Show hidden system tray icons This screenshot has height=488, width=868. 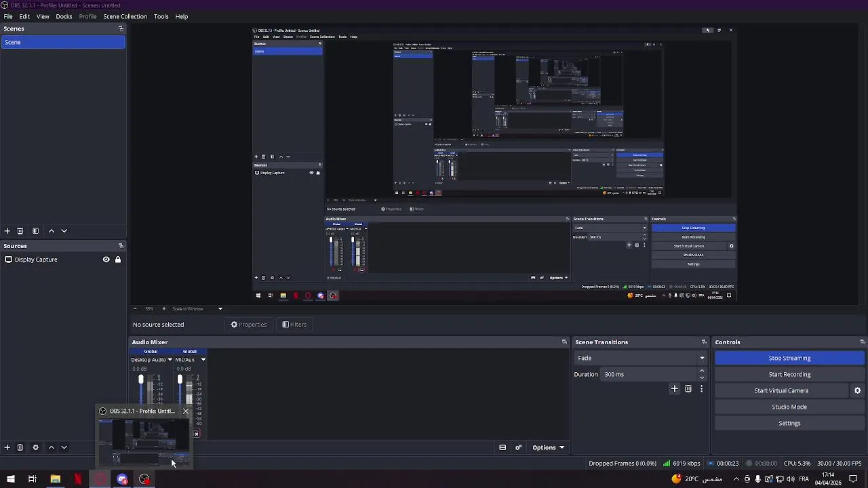pyautogui.click(x=736, y=479)
